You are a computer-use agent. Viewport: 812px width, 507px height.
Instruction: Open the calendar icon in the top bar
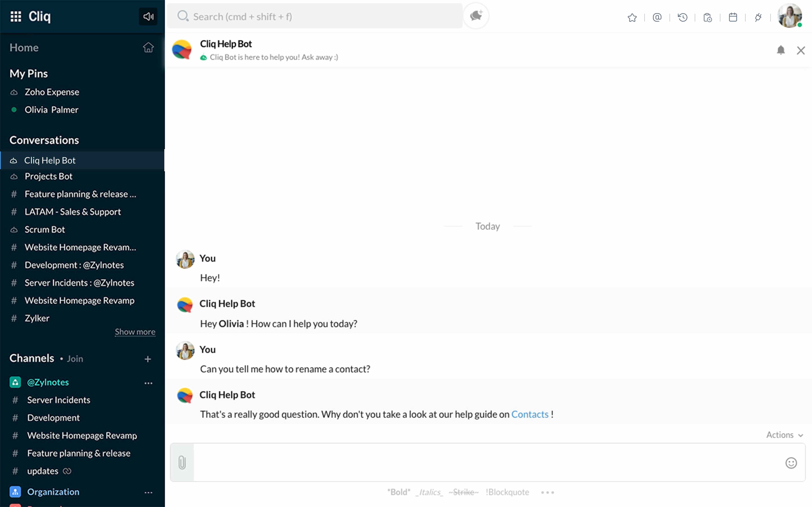click(x=733, y=17)
